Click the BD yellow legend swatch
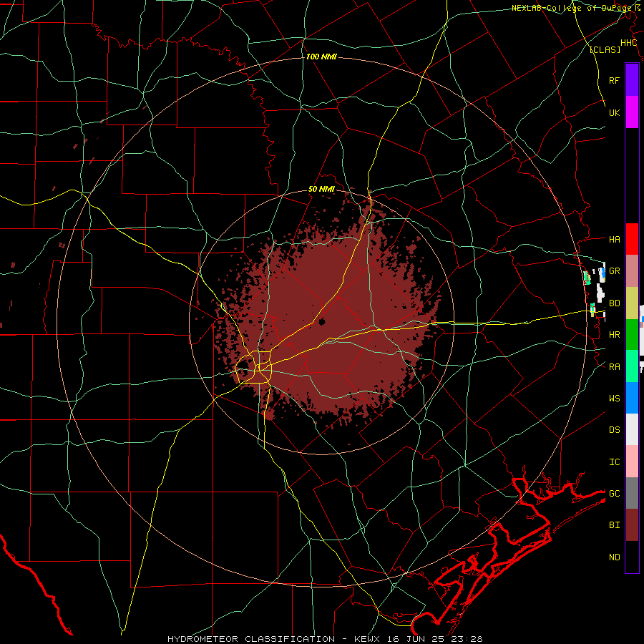Image resolution: width=644 pixels, height=644 pixels. pyautogui.click(x=632, y=303)
